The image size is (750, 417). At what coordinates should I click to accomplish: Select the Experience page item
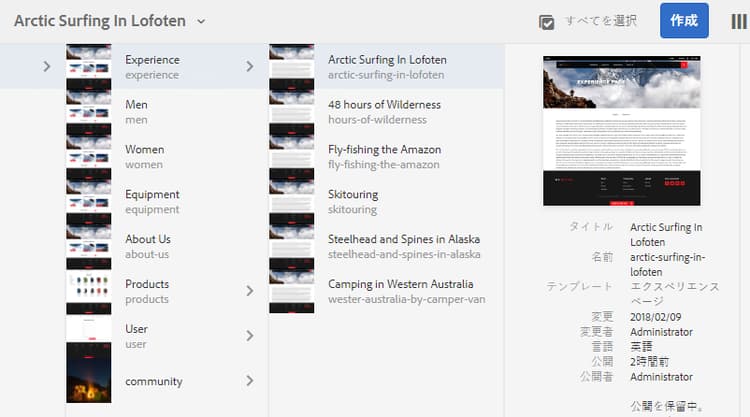coord(166,66)
